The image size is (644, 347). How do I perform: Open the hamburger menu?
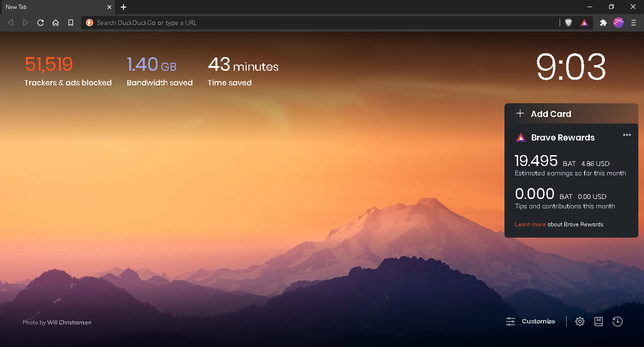633,22
